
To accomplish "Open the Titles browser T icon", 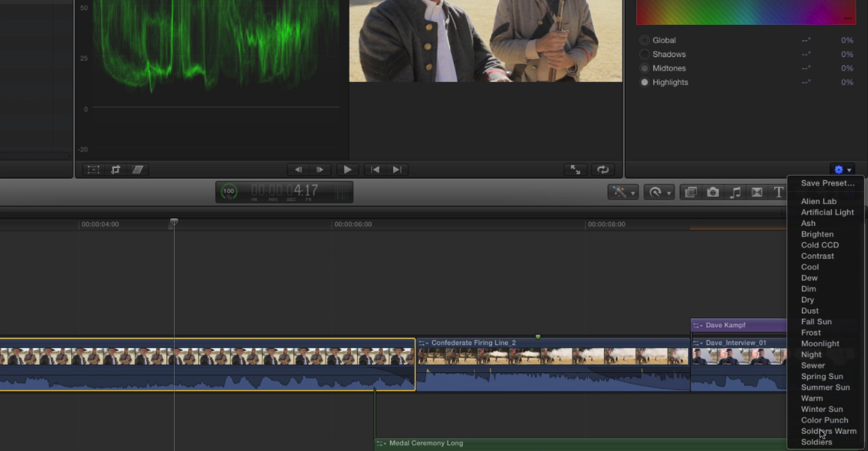I will [x=778, y=192].
